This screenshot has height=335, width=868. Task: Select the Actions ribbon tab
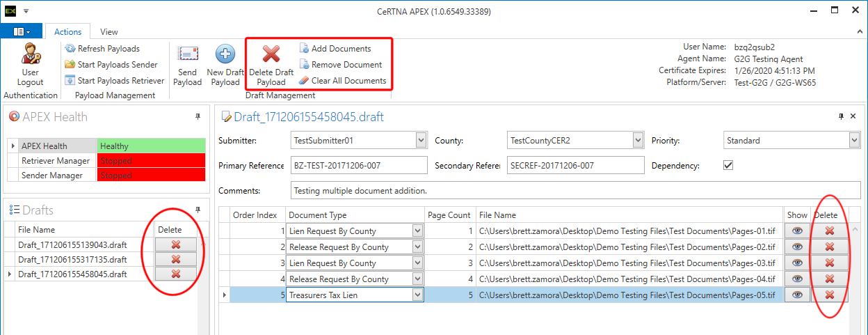click(x=67, y=32)
